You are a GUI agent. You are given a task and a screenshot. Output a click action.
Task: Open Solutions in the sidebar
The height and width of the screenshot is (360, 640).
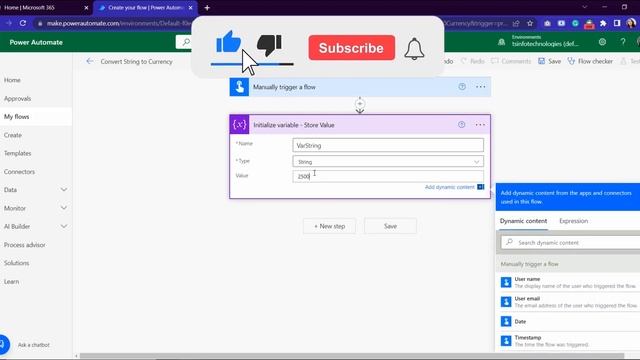coord(16,263)
